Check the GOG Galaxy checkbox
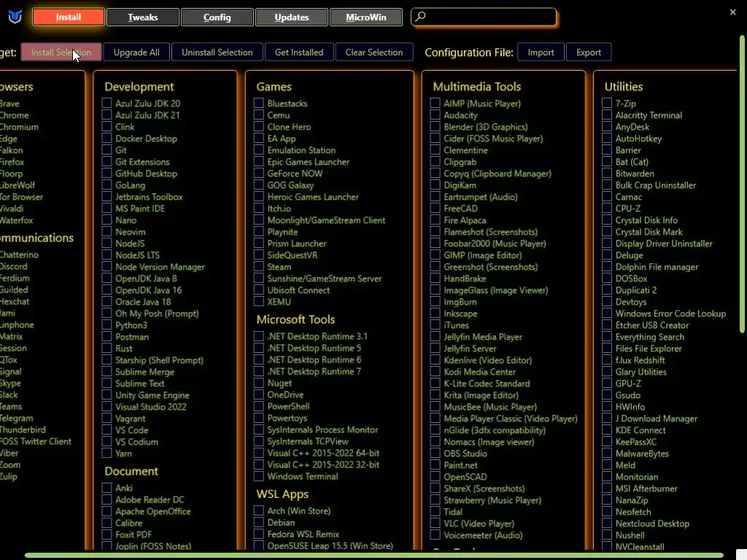 click(x=259, y=185)
